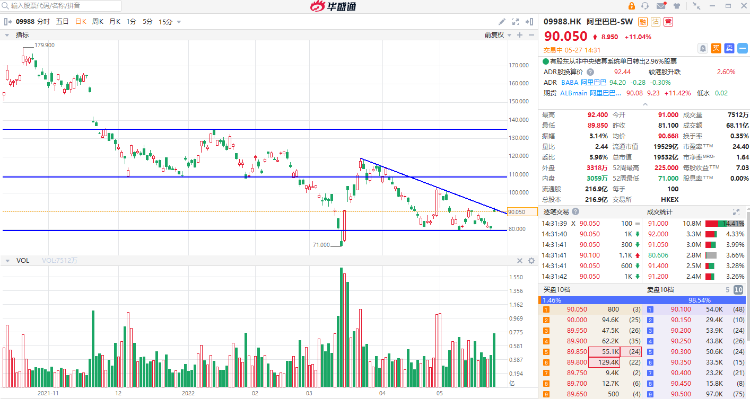Click the orange lock icon in title bar

click(631, 6)
